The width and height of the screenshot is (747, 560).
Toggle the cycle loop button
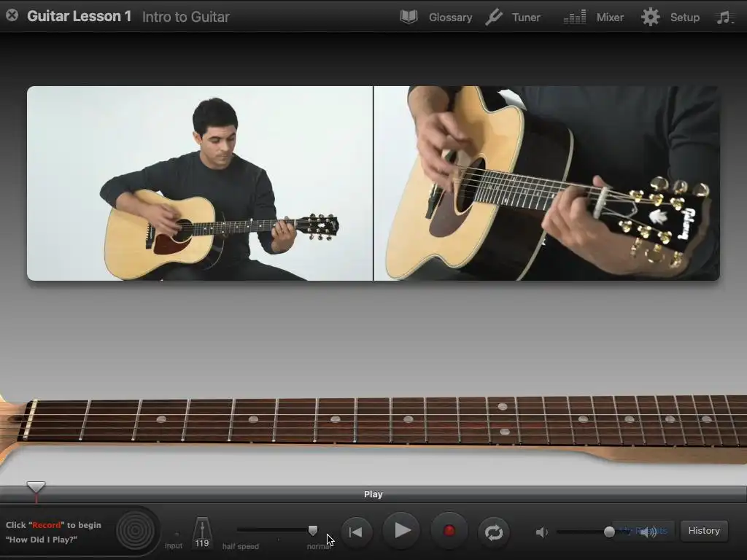point(494,532)
